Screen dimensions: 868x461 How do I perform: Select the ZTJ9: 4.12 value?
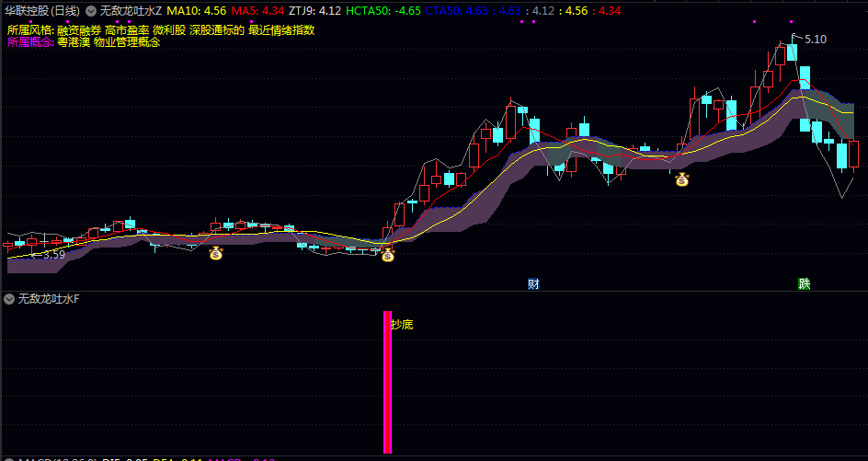[315, 10]
